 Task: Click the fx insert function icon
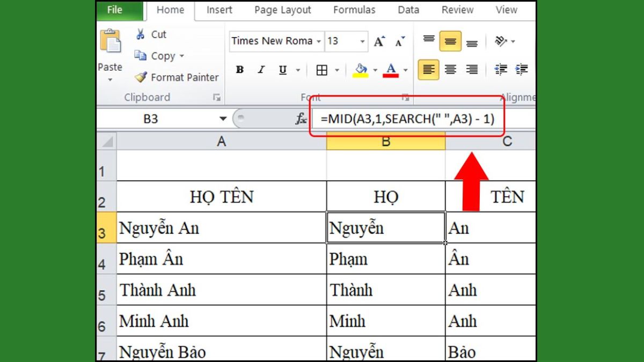point(301,119)
